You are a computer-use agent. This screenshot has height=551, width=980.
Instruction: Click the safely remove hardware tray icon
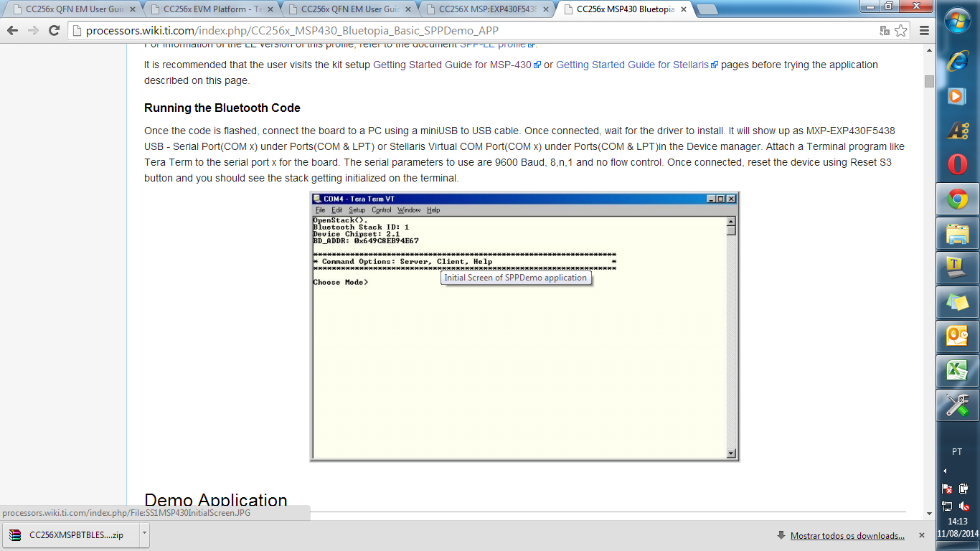pos(964,489)
